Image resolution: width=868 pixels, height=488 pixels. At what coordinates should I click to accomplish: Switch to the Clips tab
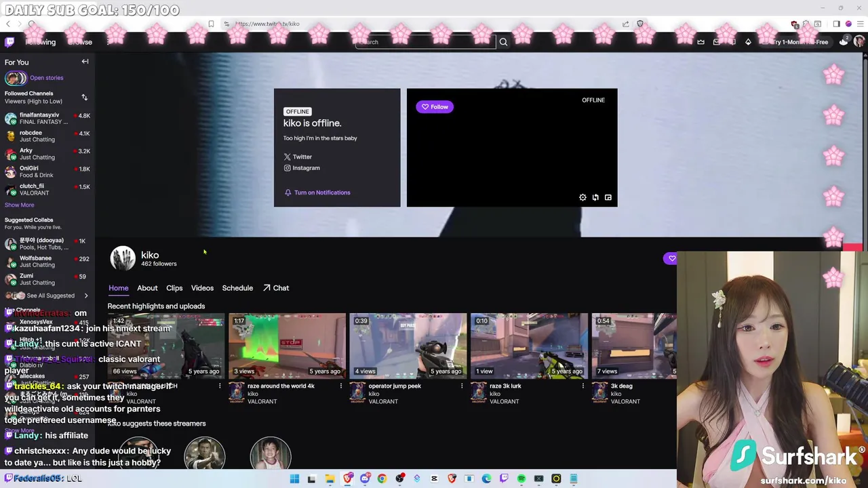174,288
